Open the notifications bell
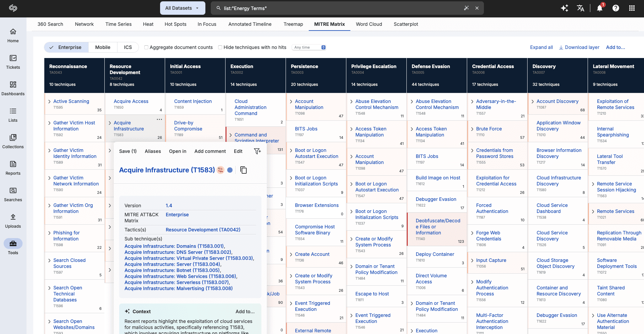Image resolution: width=644 pixels, height=334 pixels. click(599, 8)
